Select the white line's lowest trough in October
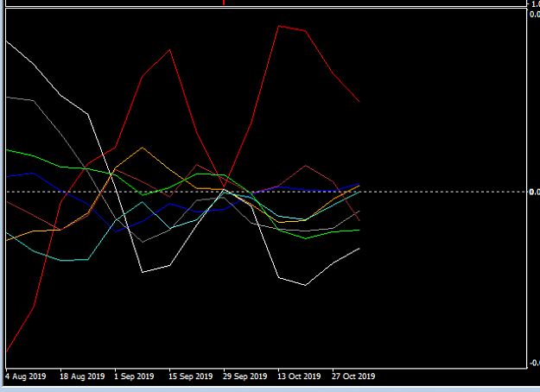540x392 pixels. (306, 285)
